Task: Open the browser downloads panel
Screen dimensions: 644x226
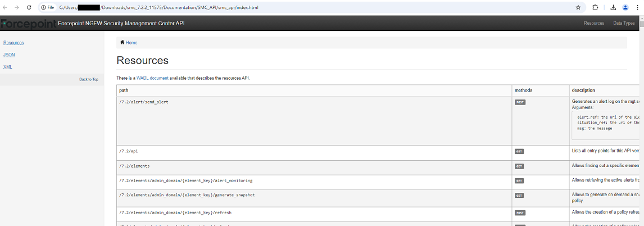Action: click(x=613, y=7)
